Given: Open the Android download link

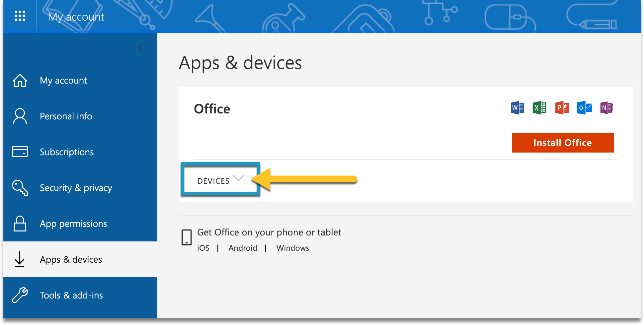Looking at the screenshot, I should coord(243,248).
